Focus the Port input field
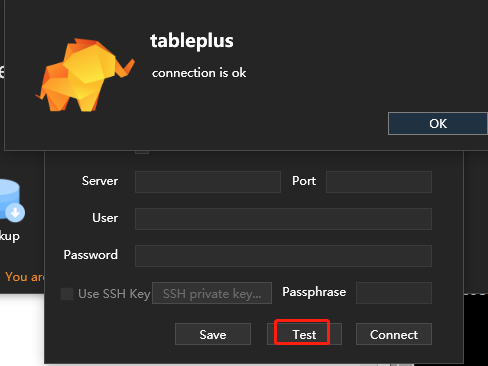The image size is (488, 366). (x=379, y=182)
